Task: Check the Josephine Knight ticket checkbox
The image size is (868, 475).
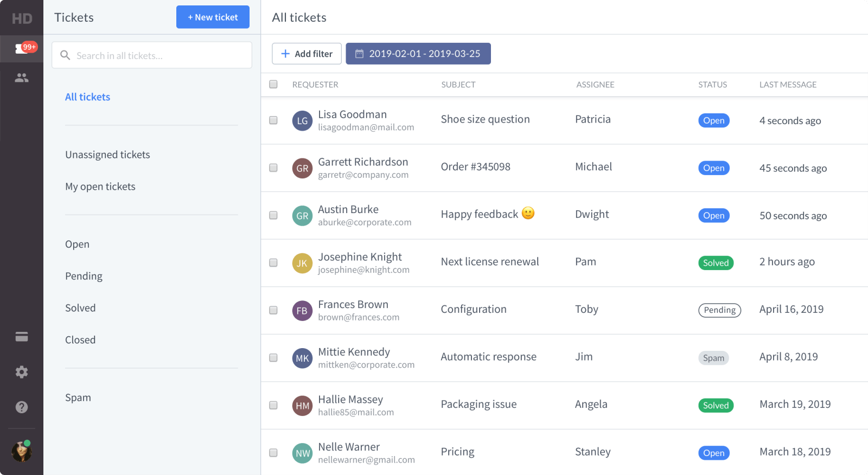Action: tap(273, 263)
